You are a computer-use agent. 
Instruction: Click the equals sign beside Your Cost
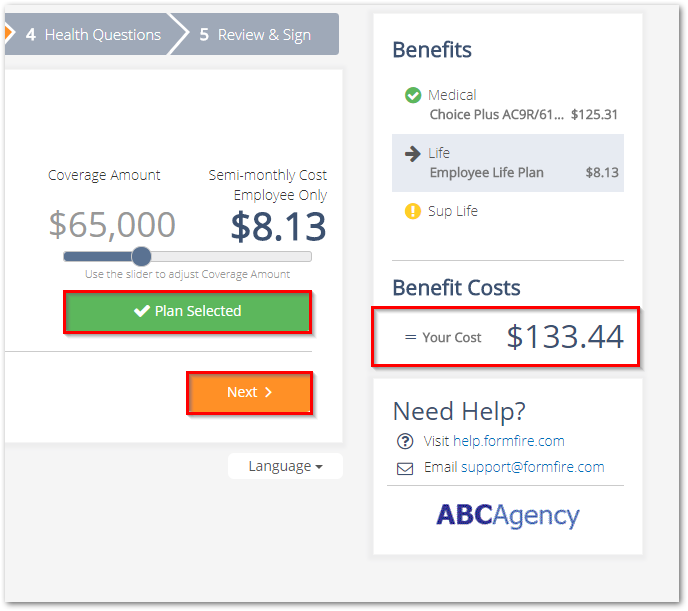click(410, 337)
